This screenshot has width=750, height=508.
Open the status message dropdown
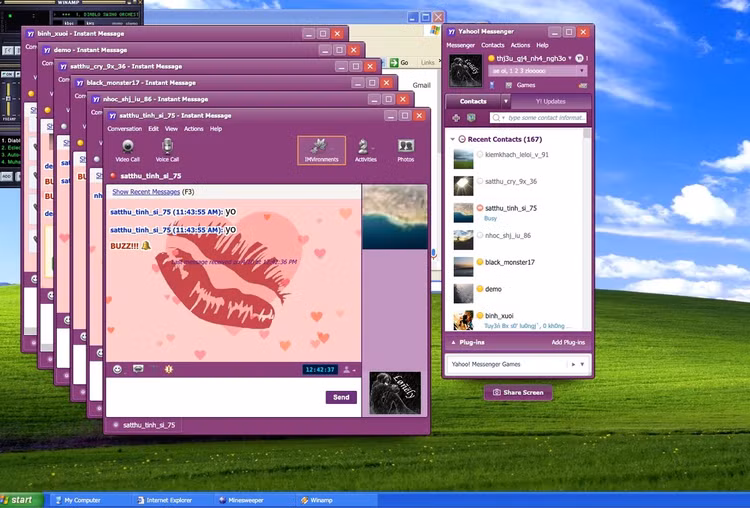tap(581, 72)
